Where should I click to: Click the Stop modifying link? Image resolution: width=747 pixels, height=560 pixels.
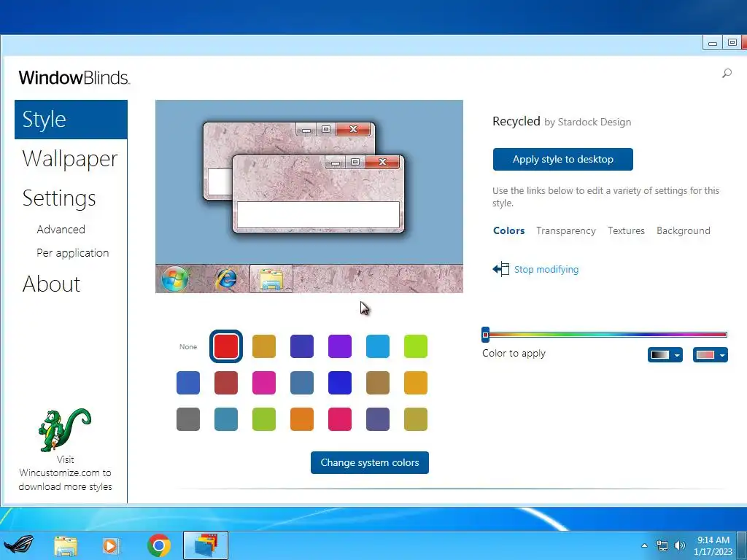tap(546, 270)
